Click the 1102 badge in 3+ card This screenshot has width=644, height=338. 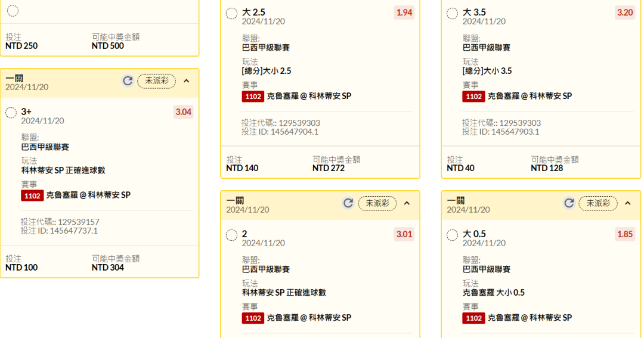[32, 196]
